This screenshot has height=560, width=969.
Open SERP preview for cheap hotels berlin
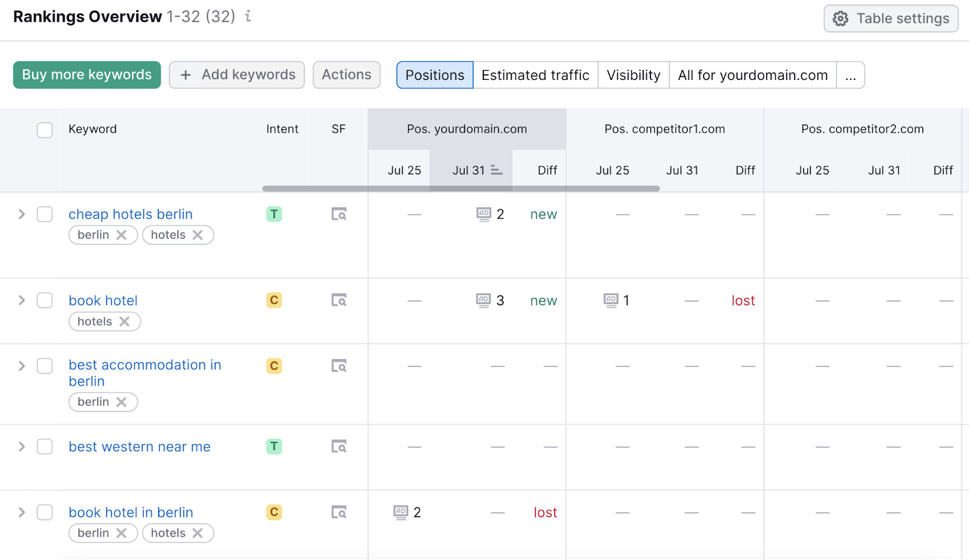pyautogui.click(x=340, y=214)
